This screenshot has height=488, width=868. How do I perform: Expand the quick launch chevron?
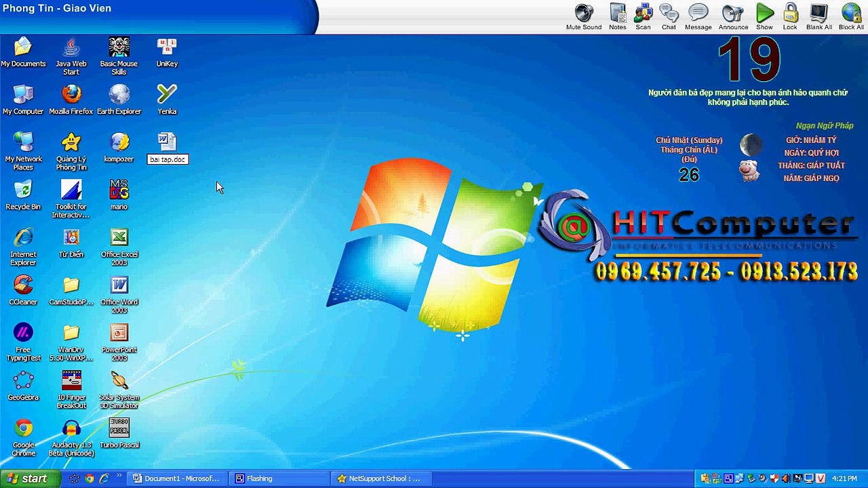coord(120,476)
